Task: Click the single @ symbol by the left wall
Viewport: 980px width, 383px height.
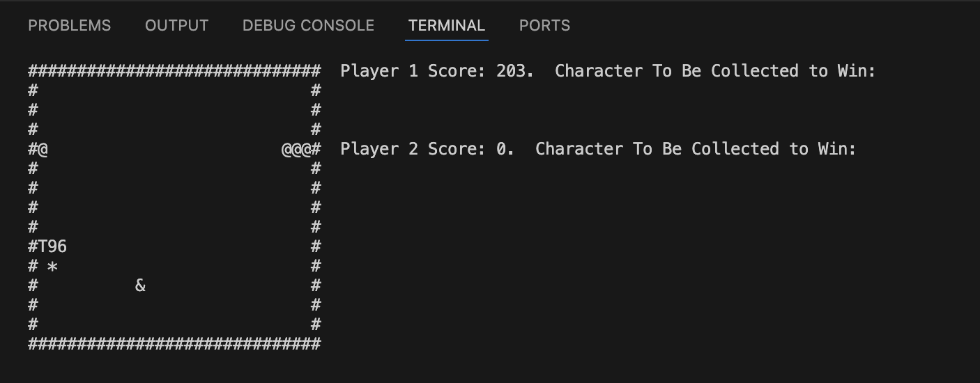Action: (43, 149)
